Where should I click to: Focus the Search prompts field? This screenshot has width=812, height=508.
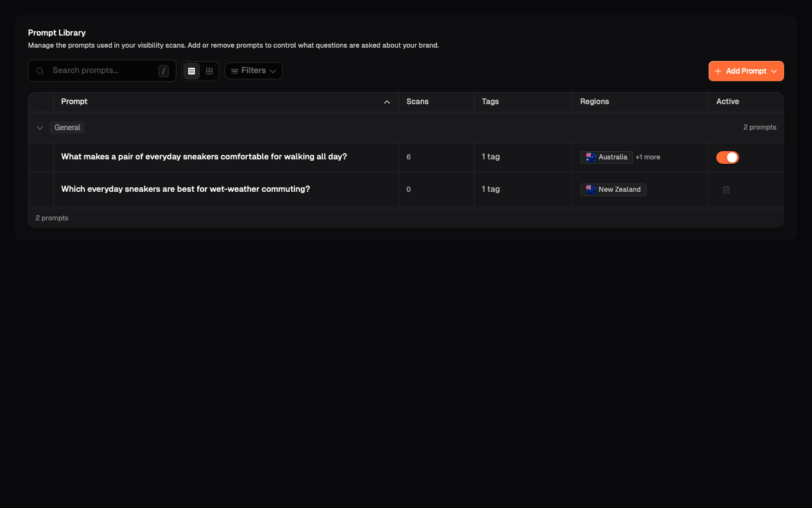[102, 70]
